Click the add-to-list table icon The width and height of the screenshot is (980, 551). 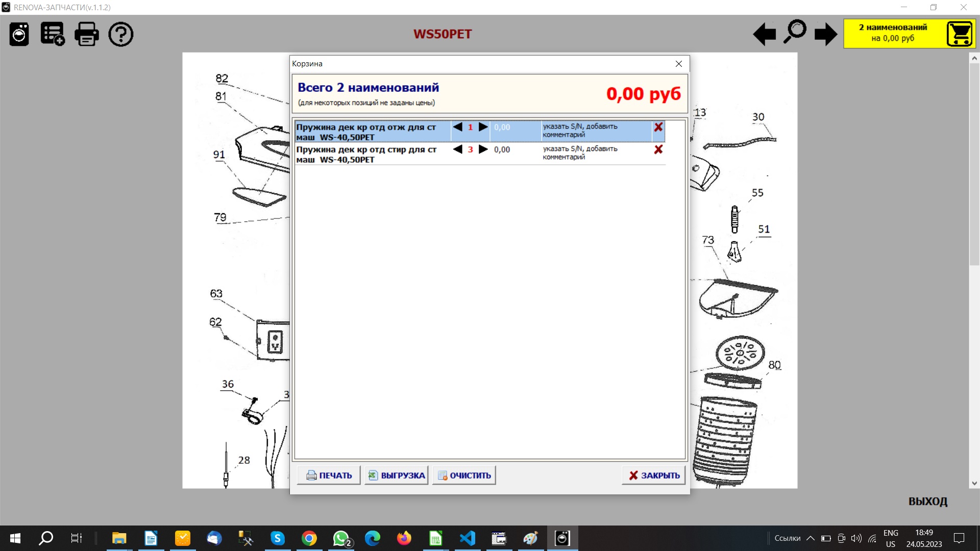[53, 35]
